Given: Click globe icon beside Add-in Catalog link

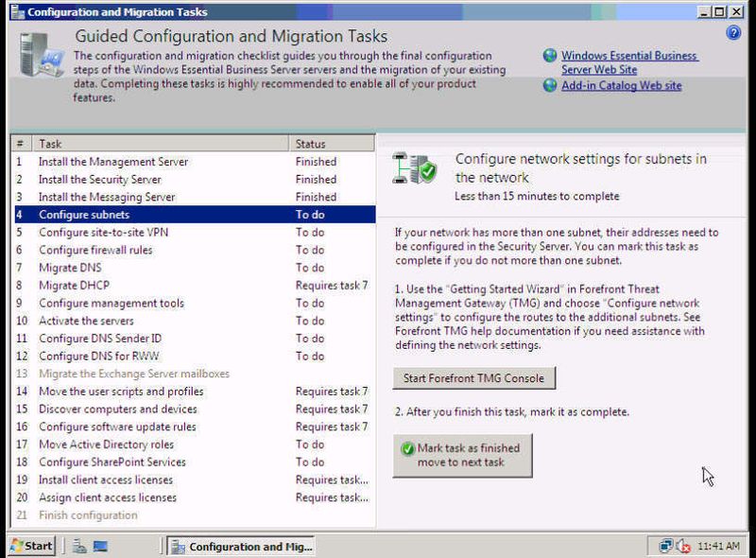Looking at the screenshot, I should pos(550,85).
